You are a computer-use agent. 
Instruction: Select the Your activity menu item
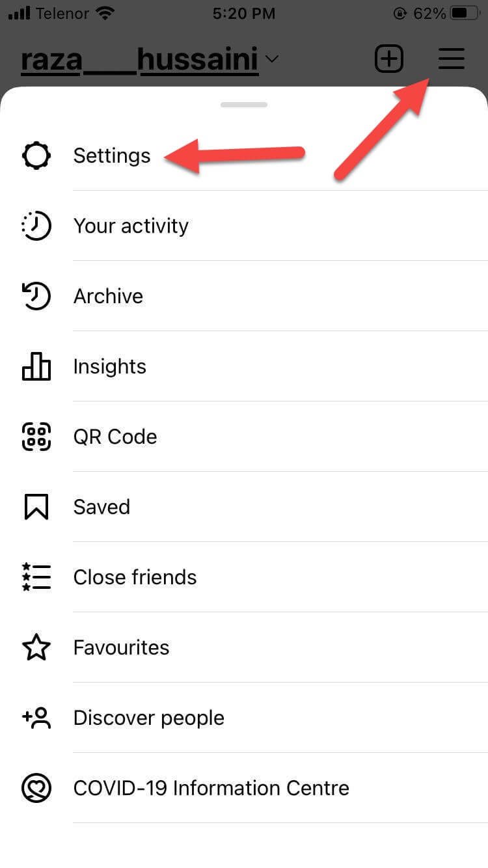pyautogui.click(x=131, y=226)
